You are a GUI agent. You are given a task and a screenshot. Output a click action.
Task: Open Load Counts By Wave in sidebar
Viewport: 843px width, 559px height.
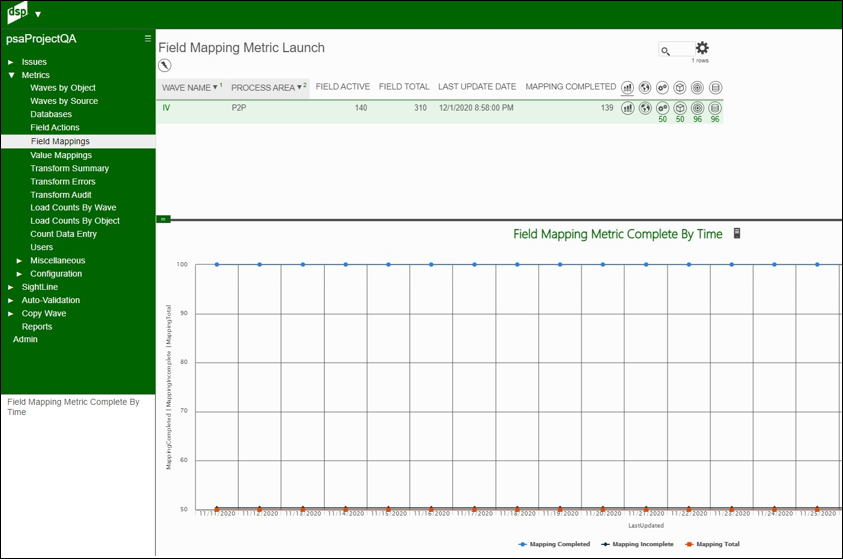pos(73,207)
